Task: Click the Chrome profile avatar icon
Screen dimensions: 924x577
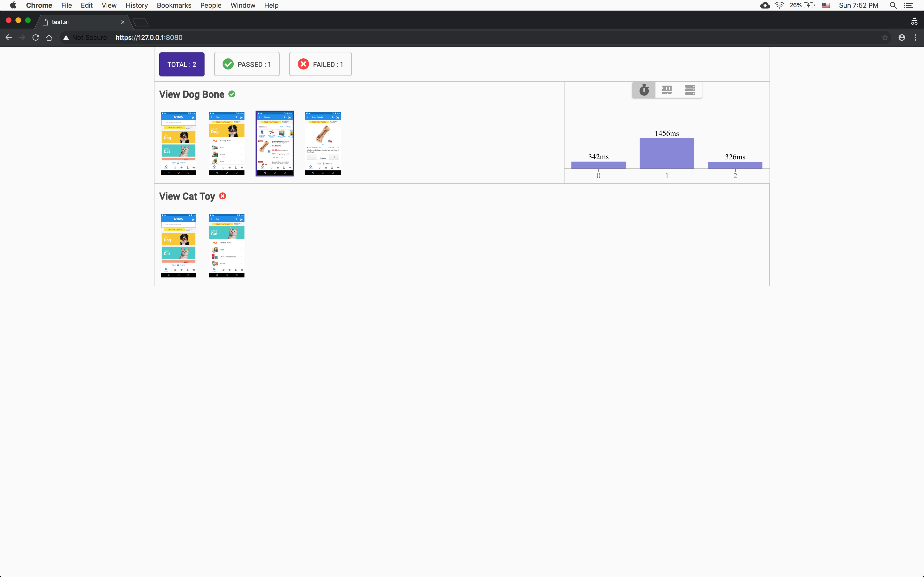Action: coord(901,38)
